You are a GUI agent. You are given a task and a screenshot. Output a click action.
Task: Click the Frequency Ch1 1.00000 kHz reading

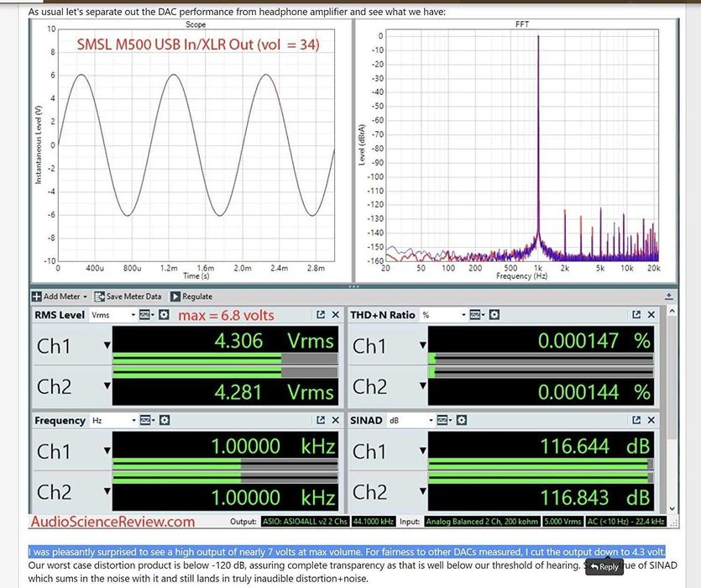(x=273, y=446)
